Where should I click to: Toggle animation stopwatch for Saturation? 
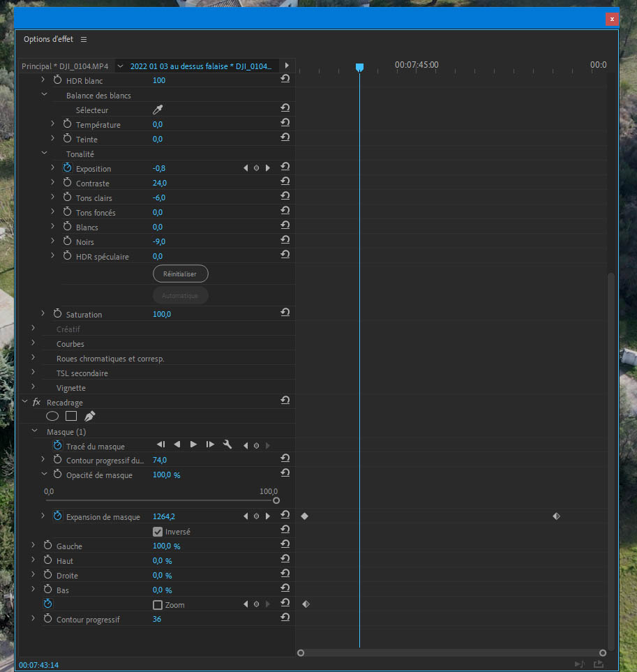tap(57, 314)
